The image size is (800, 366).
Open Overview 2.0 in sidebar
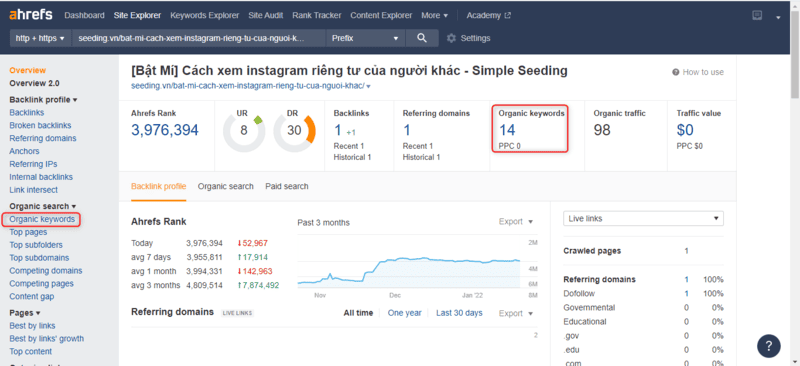point(34,83)
